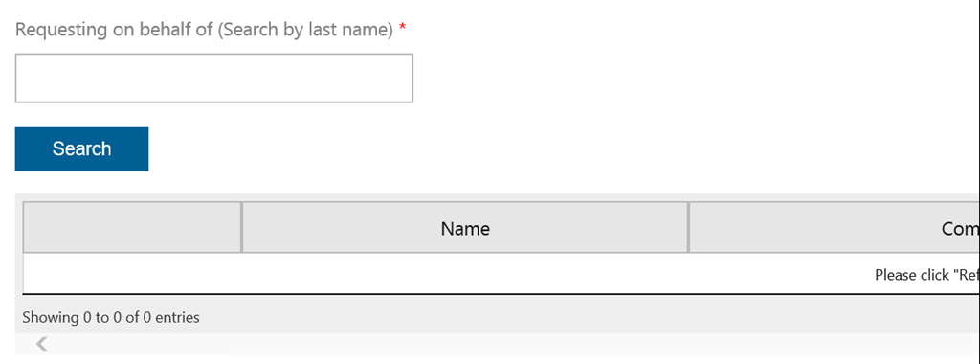This screenshot has width=980, height=364.
Task: Click the 'Please click' empty table message
Action: tap(926, 275)
